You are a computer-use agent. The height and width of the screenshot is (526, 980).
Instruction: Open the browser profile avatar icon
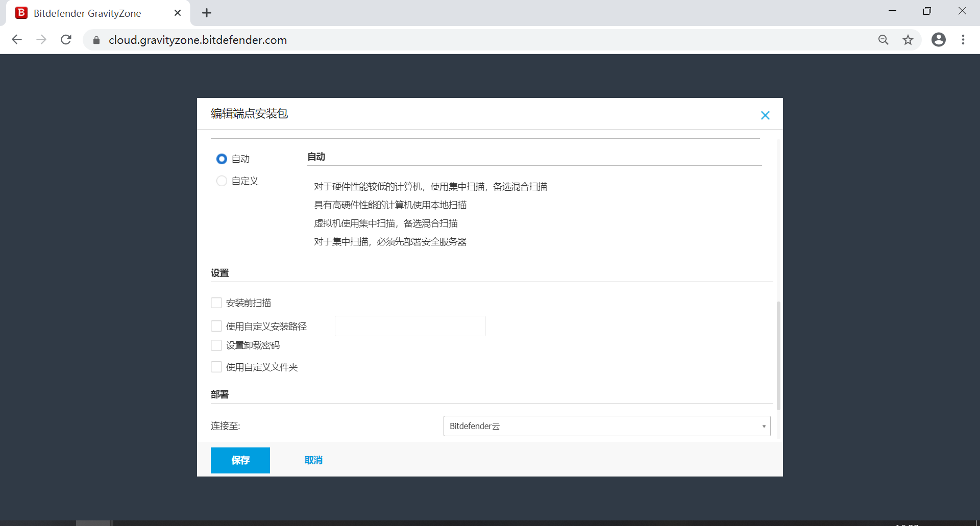[x=938, y=40]
